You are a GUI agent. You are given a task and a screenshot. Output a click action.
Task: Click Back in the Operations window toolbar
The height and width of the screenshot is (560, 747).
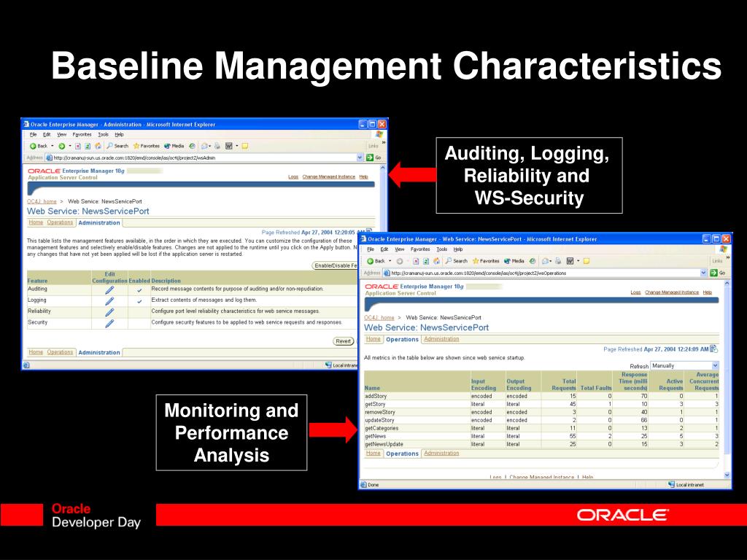click(376, 261)
